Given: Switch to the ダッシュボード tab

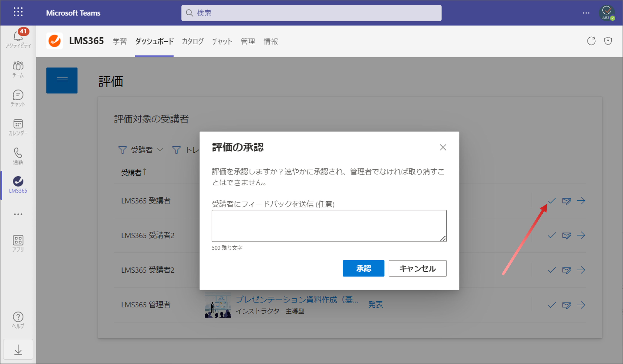Looking at the screenshot, I should pyautogui.click(x=154, y=41).
